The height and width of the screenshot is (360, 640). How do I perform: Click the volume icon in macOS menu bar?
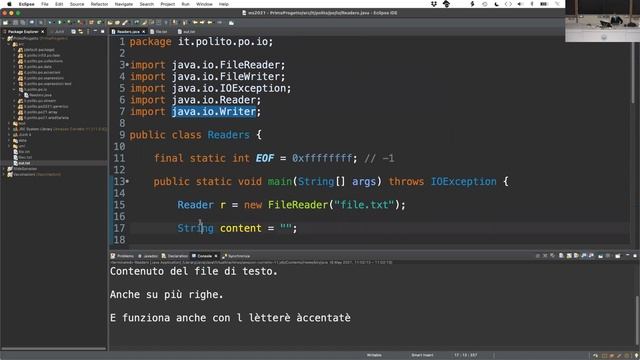coord(520,4)
